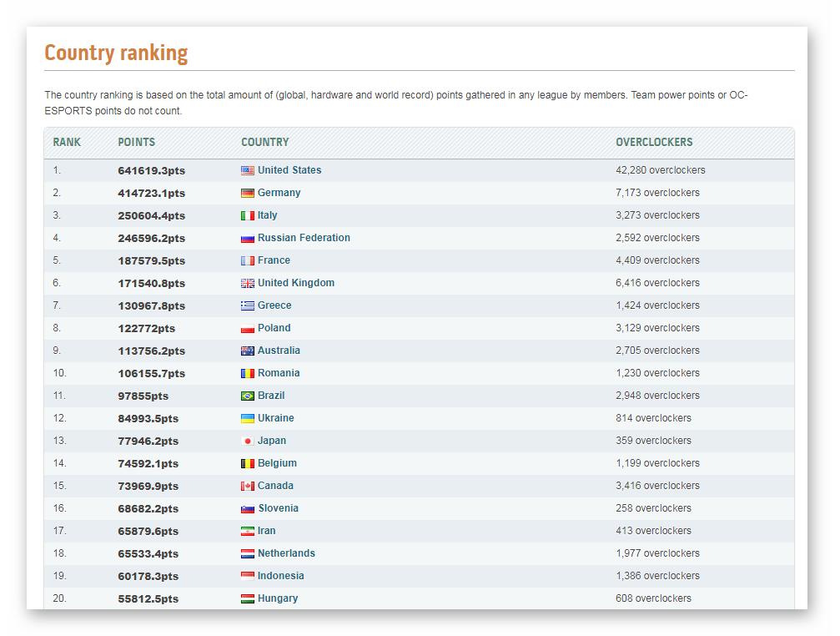Viewport: 840px width, 636px height.
Task: Click the Greece flag icon
Action: click(x=248, y=306)
